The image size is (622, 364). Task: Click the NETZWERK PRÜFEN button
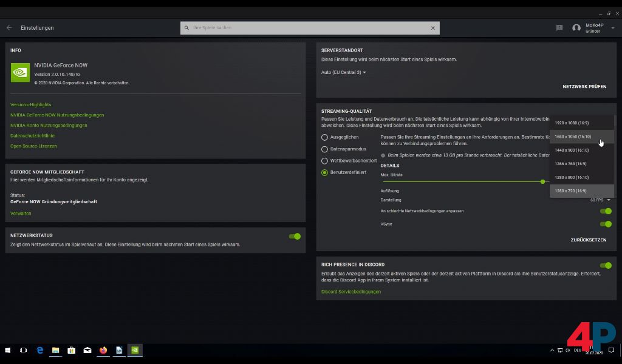[585, 86]
